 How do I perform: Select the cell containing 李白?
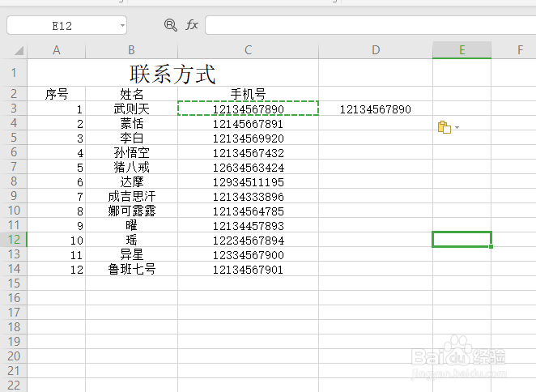pos(132,138)
